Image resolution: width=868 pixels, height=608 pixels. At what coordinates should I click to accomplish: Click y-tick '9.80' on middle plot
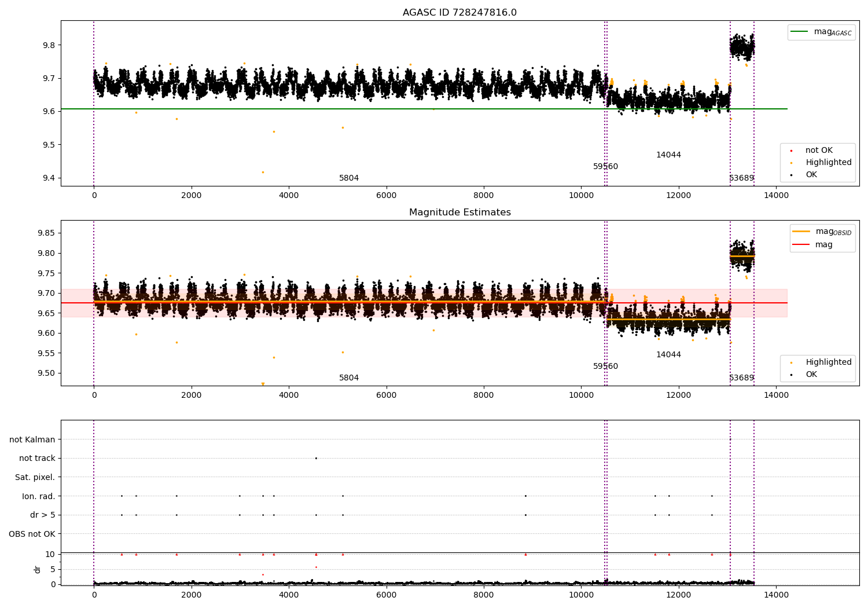(46, 254)
